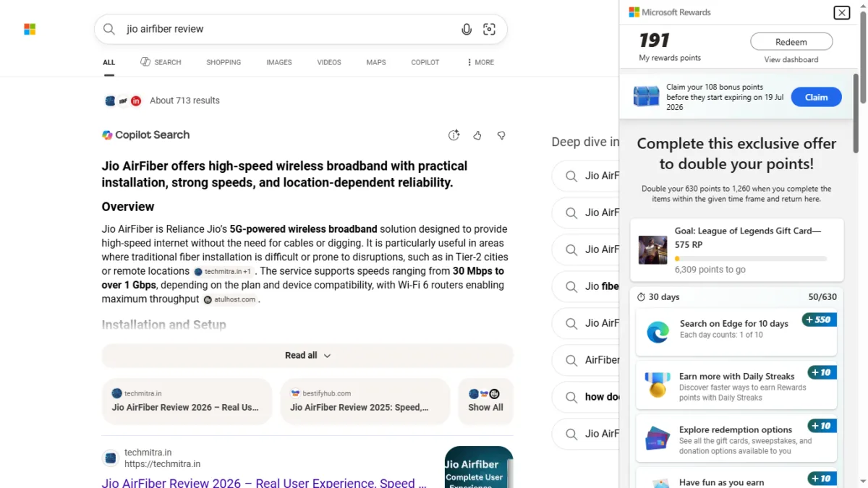Click the League of Legends goal thumbnail
This screenshot has height=488, width=868.
coord(652,250)
